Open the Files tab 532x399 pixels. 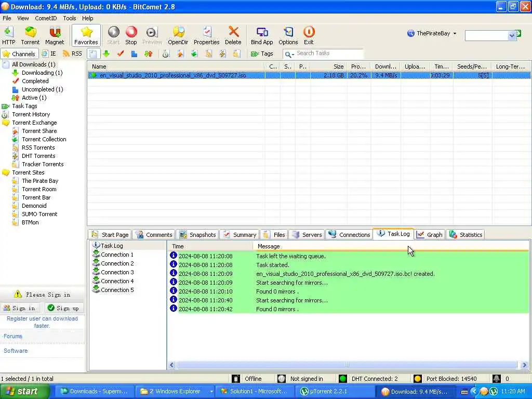(x=274, y=234)
